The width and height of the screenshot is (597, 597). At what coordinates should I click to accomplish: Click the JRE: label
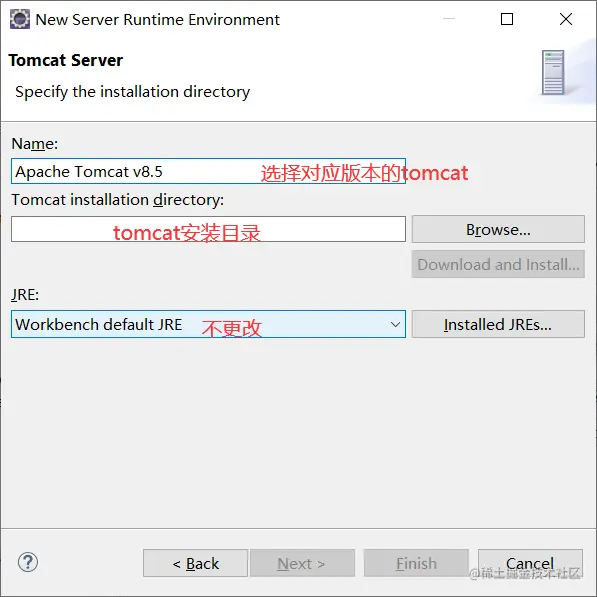pyautogui.click(x=25, y=295)
